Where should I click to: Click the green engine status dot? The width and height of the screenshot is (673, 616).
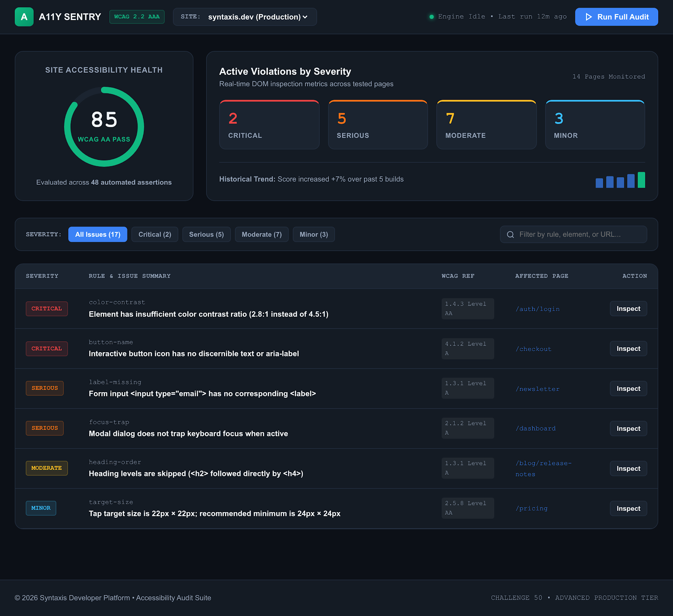[x=431, y=17]
